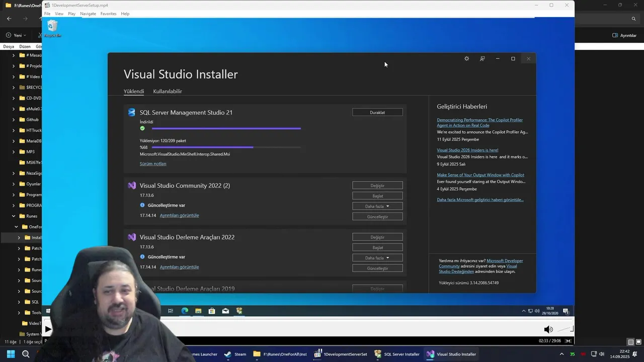Image resolution: width=644 pixels, height=362 pixels.
Task: Click Başlat for Visual Studio Derleme Araçları 2022
Action: (377, 247)
